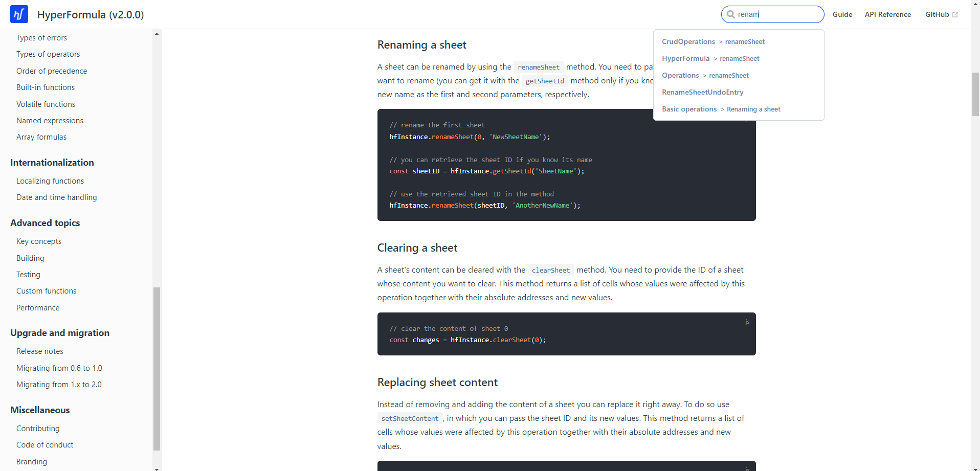Switch to the API Reference section

click(x=887, y=14)
